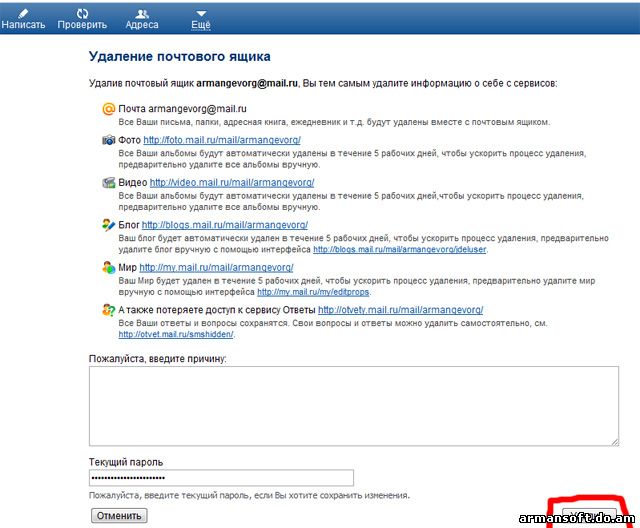
Task: Click the Текущий пароль label
Action: (126, 462)
